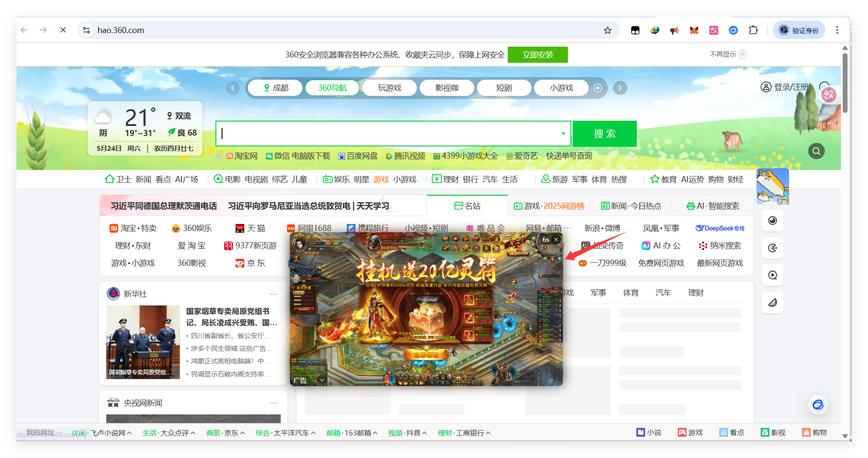Expand 综合·太平洋汽车 bottom menu
Viewport: 868px width, 458px height.
[313, 433]
